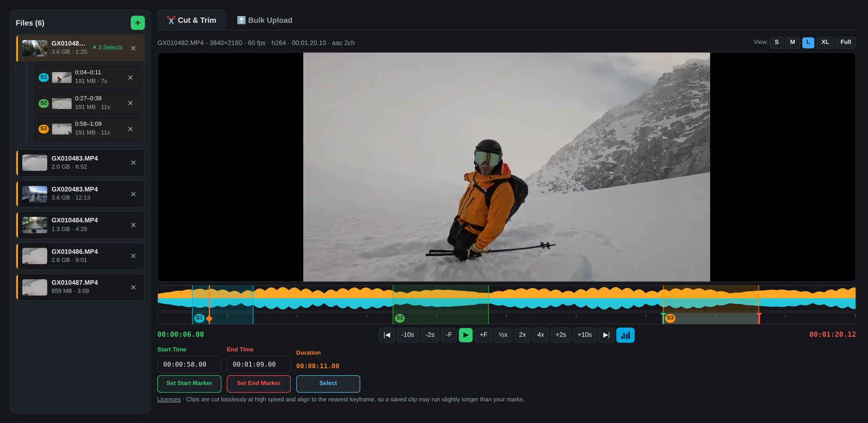
Task: Skip forward 10 seconds
Action: pyautogui.click(x=585, y=335)
